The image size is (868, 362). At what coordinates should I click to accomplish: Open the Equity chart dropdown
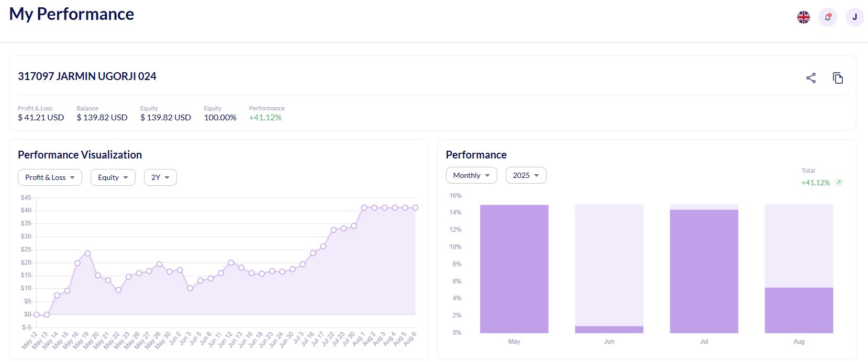[113, 177]
